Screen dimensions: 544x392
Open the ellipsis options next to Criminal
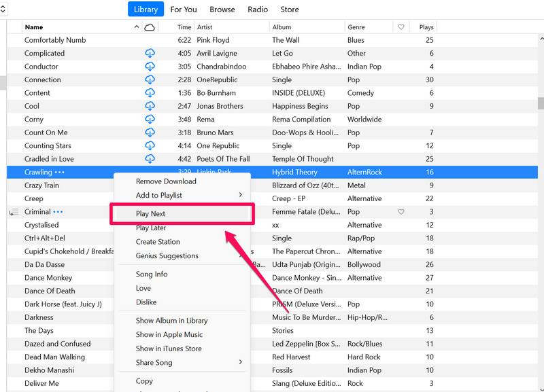coord(58,212)
